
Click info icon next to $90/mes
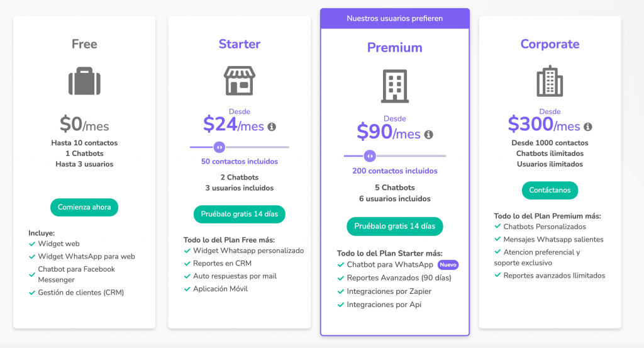428,135
